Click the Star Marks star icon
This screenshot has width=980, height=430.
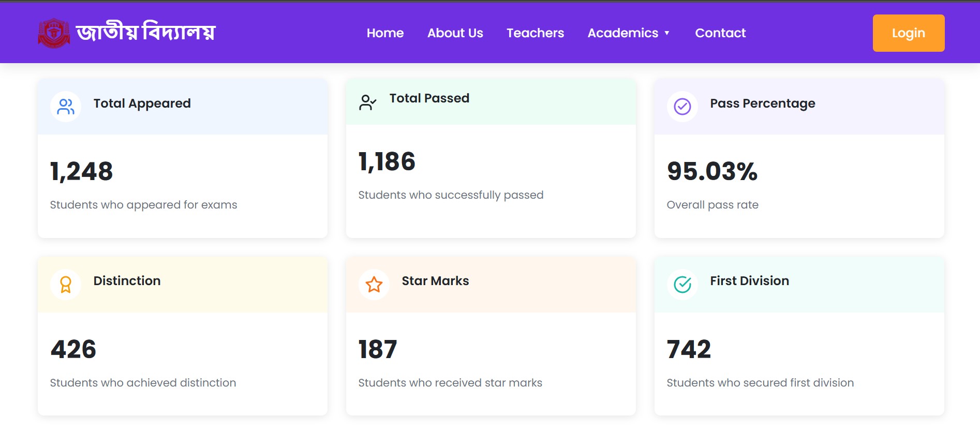pyautogui.click(x=374, y=284)
